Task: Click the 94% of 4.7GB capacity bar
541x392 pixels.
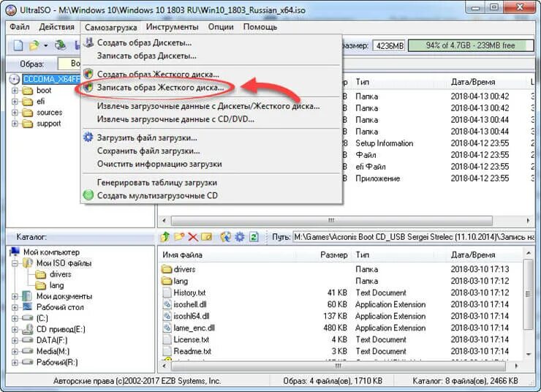Action: [471, 45]
